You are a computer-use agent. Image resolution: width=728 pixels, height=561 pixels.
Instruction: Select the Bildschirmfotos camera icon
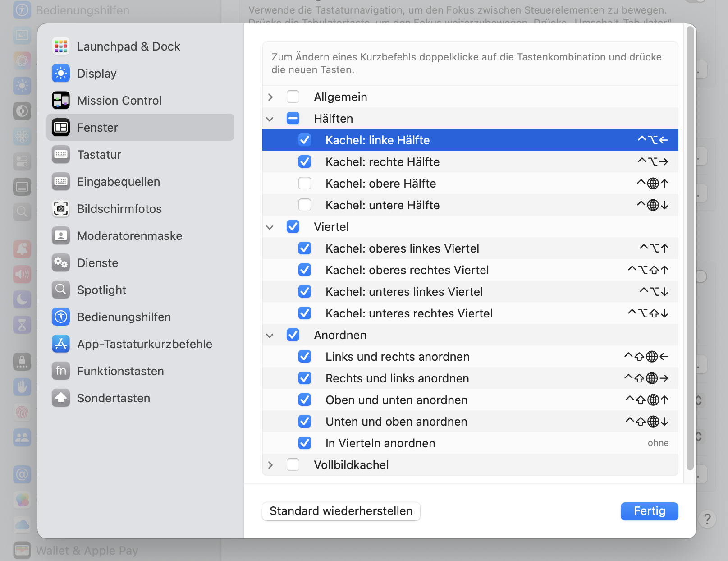click(x=61, y=209)
